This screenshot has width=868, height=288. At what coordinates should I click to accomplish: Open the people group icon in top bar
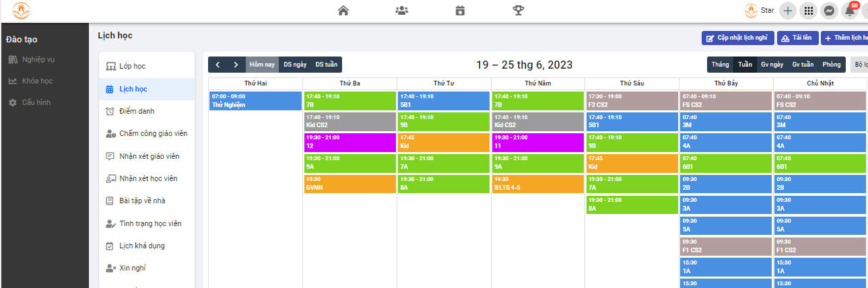click(x=402, y=10)
